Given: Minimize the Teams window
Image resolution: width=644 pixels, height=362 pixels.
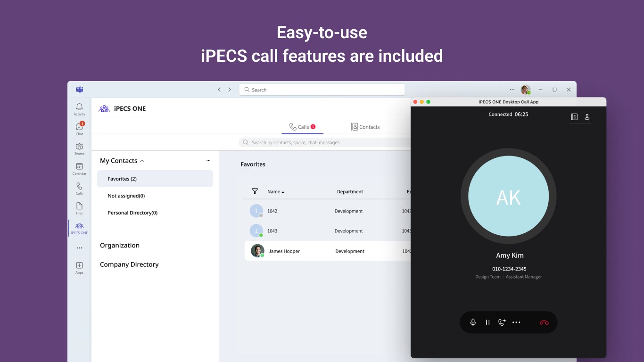Looking at the screenshot, I should [x=540, y=90].
